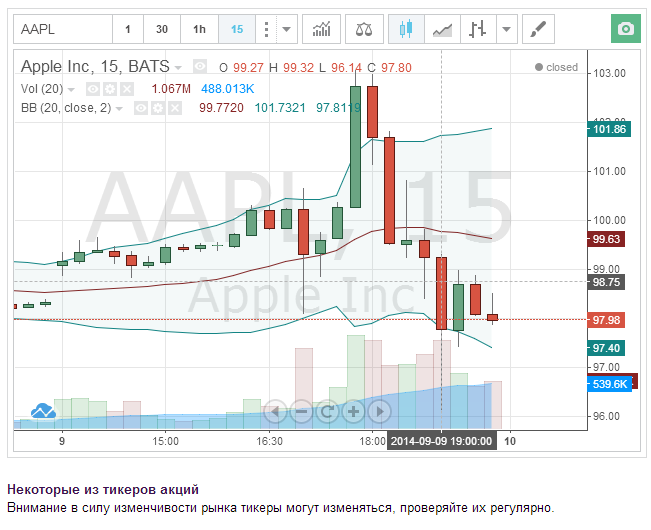This screenshot has width=651, height=530.
Task: Open the interval options dots menu
Action: [266, 29]
